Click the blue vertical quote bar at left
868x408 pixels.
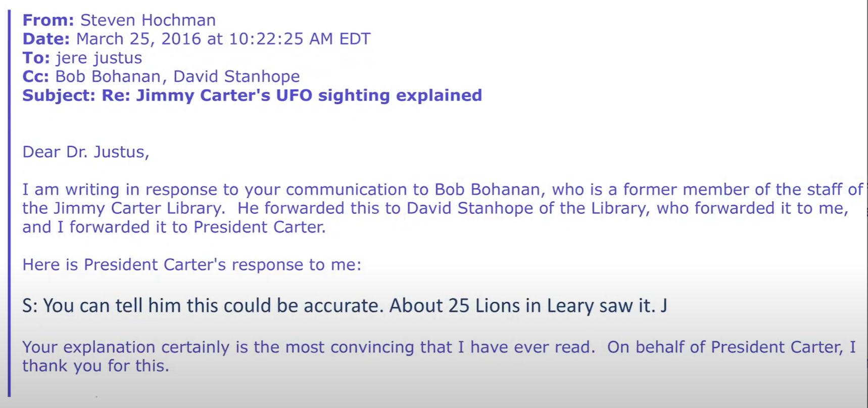click(9, 202)
